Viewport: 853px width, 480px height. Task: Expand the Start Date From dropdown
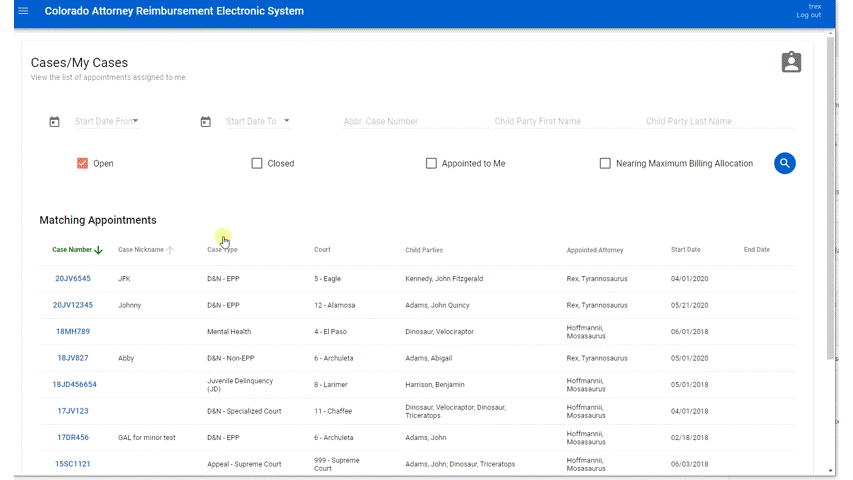tap(136, 121)
